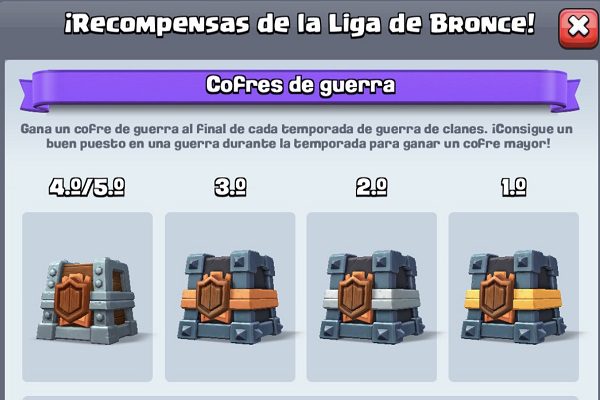Tap the shield emblem on the silver-banded chest
The image size is (600, 400).
pos(356,297)
